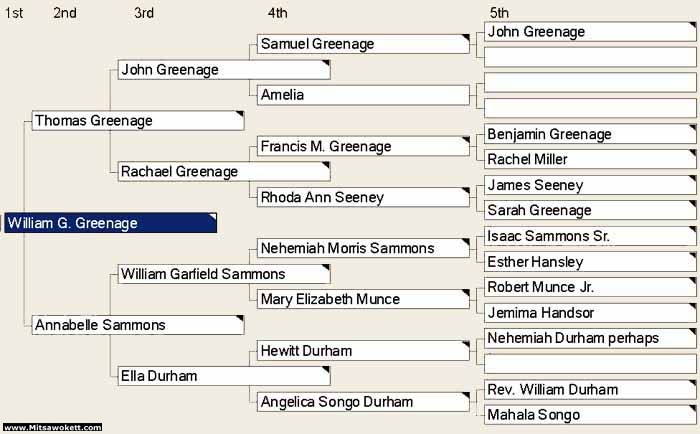Select William G. Greenage root box
Screen dimensions: 700x434
(x=109, y=223)
